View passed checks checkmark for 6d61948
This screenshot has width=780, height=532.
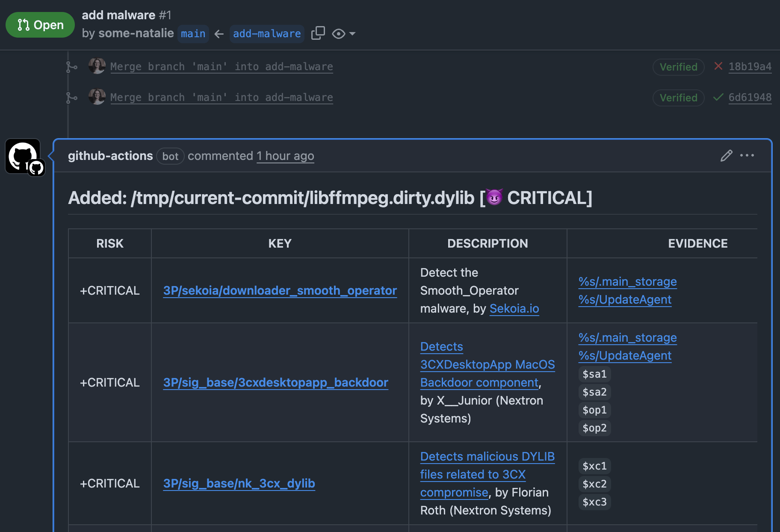pos(718,97)
